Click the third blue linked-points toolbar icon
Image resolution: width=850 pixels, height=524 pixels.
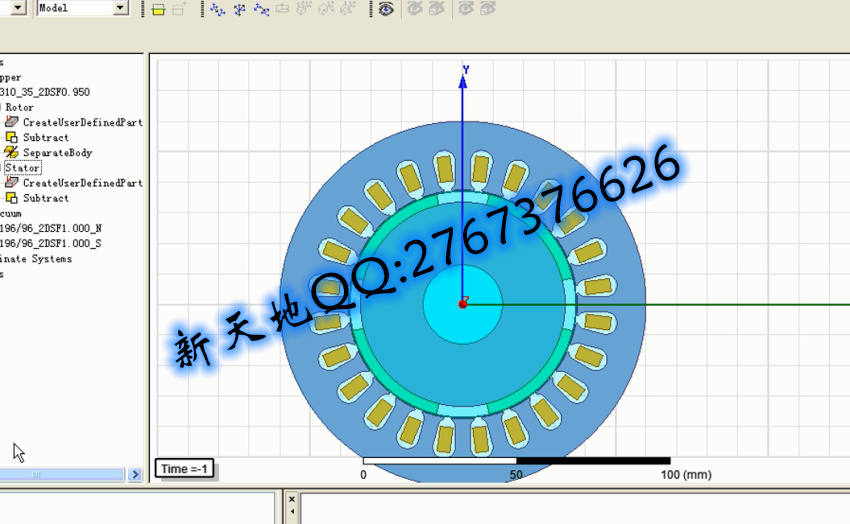(261, 9)
